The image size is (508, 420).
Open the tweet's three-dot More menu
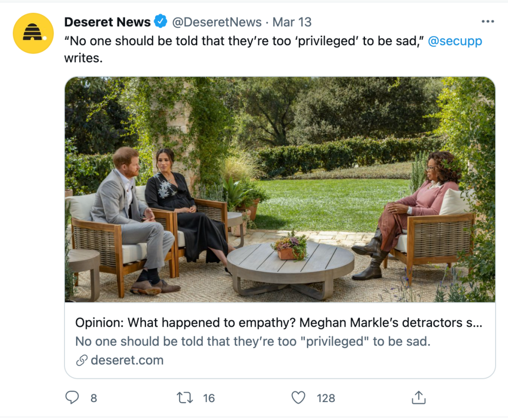click(x=488, y=22)
